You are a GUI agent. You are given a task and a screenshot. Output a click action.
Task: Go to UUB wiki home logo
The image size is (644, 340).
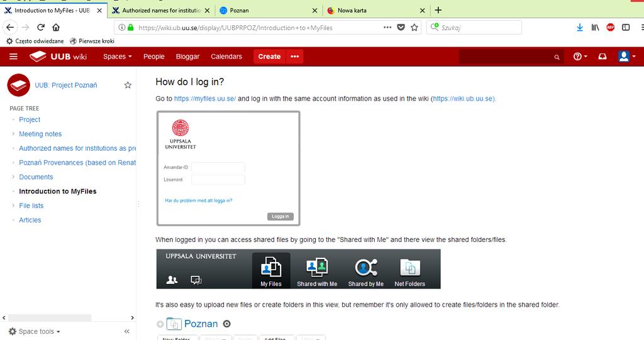pyautogui.click(x=58, y=57)
